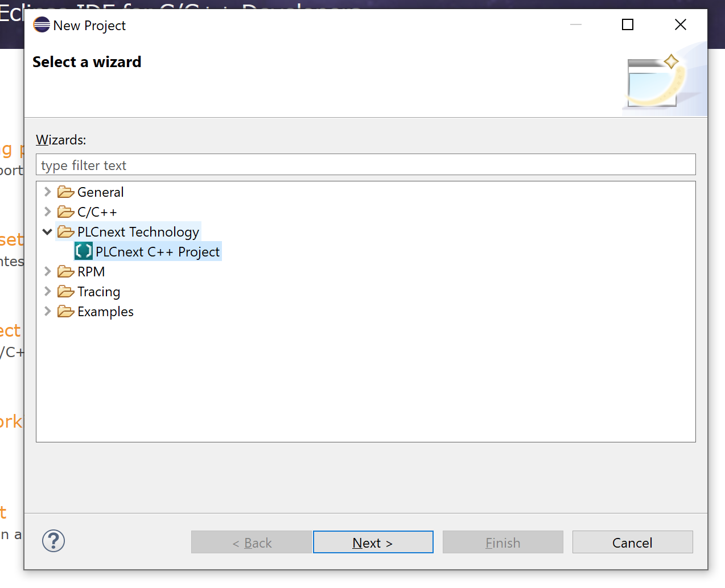
Task: Expand the RPM category
Action: pos(48,271)
